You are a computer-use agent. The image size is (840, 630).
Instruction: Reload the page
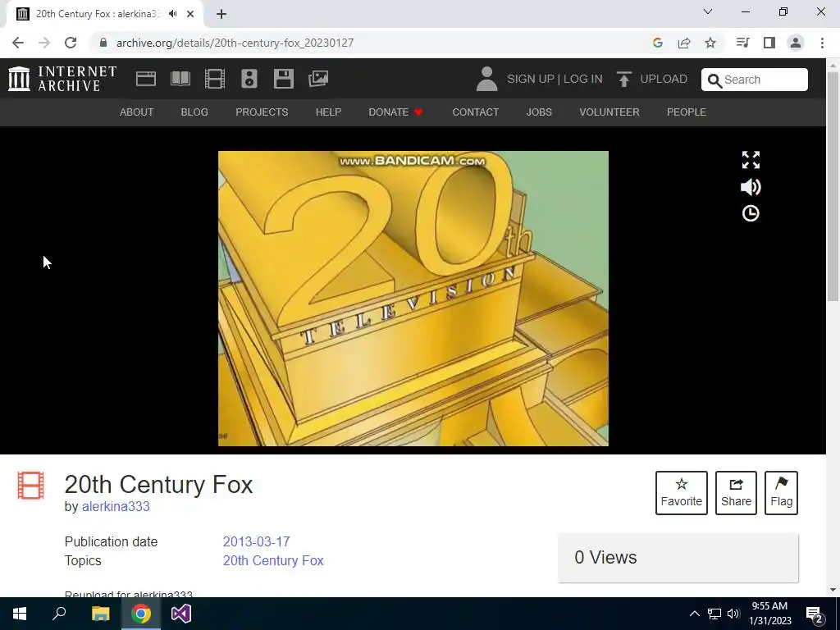(71, 43)
